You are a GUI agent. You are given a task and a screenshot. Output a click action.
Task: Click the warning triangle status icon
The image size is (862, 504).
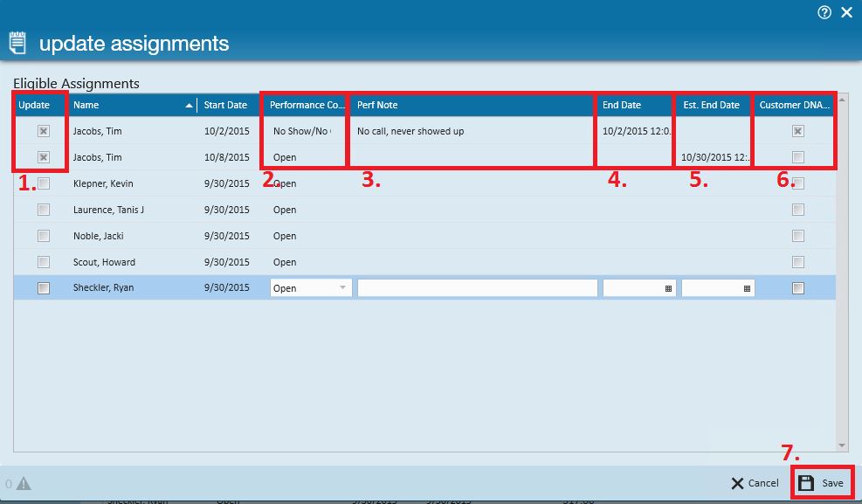[x=24, y=484]
